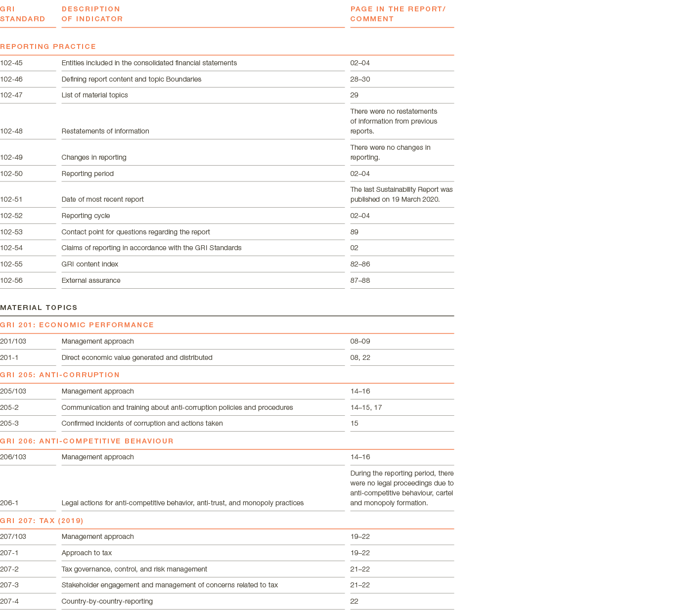Click page reference '82–86'
Screen dimensions: 673x616
360,264
